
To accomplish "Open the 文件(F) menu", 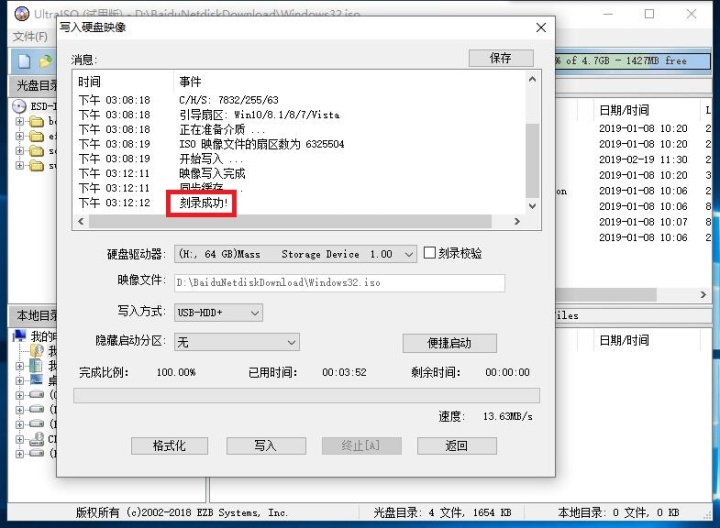I will [x=30, y=36].
